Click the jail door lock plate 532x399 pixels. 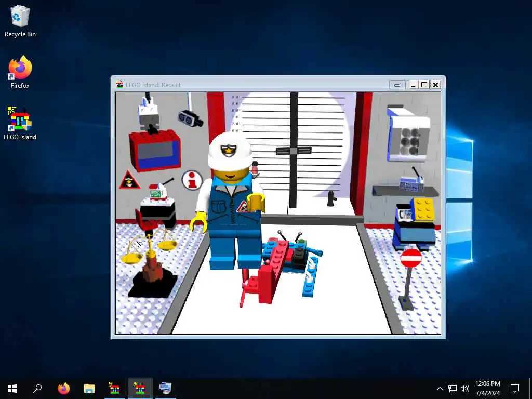(x=294, y=151)
